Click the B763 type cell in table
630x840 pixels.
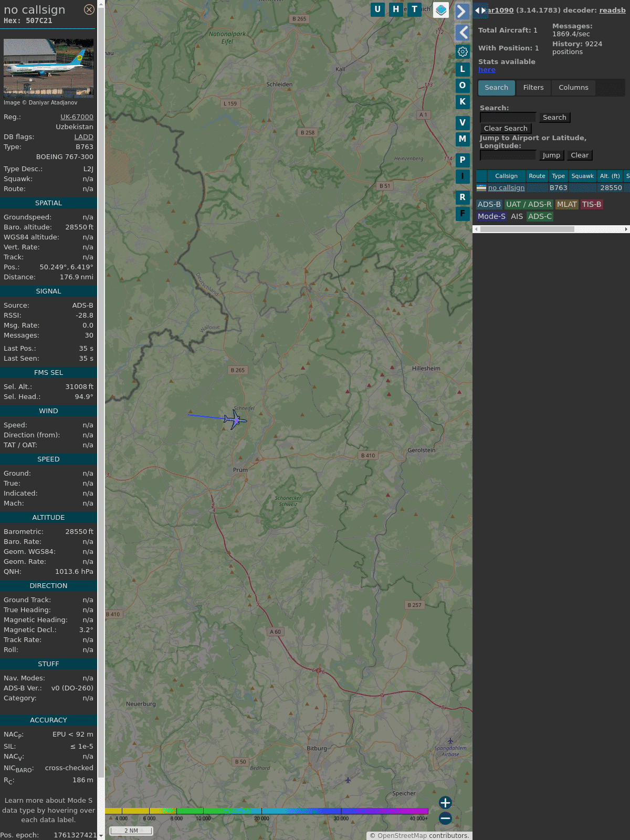click(559, 188)
